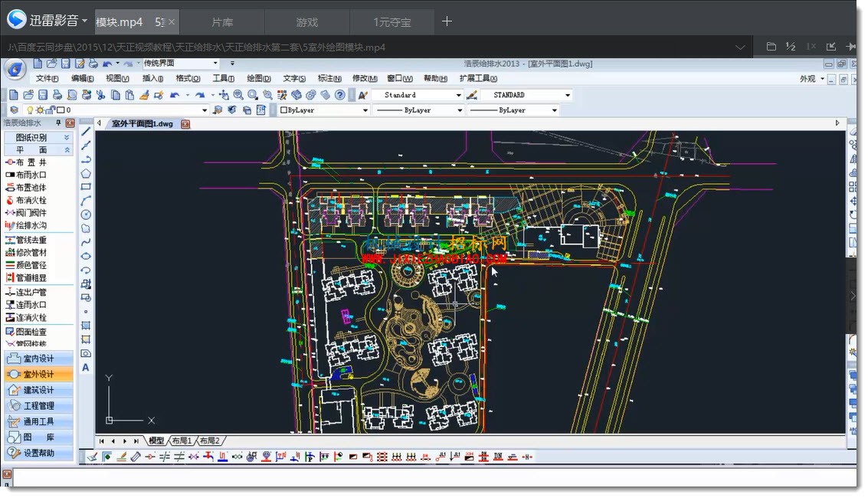
Task: Toggle layer 0 lock icon
Action: point(51,110)
